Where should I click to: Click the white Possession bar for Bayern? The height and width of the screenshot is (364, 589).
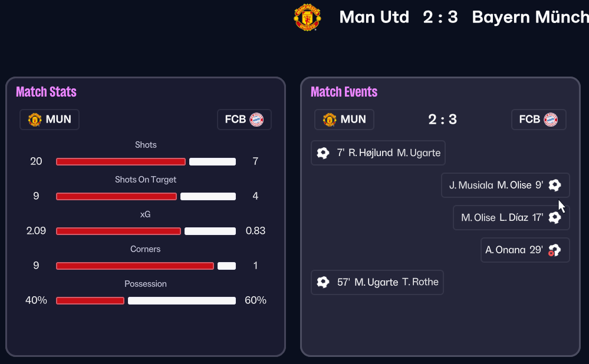tap(182, 300)
